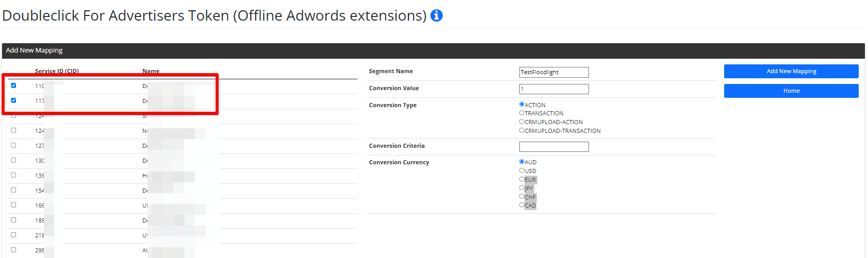
Task: Click the Conversion Value label
Action: (x=394, y=88)
